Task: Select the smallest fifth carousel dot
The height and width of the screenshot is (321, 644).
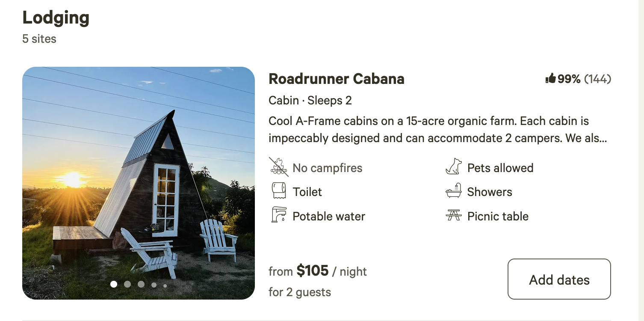Action: (x=165, y=285)
